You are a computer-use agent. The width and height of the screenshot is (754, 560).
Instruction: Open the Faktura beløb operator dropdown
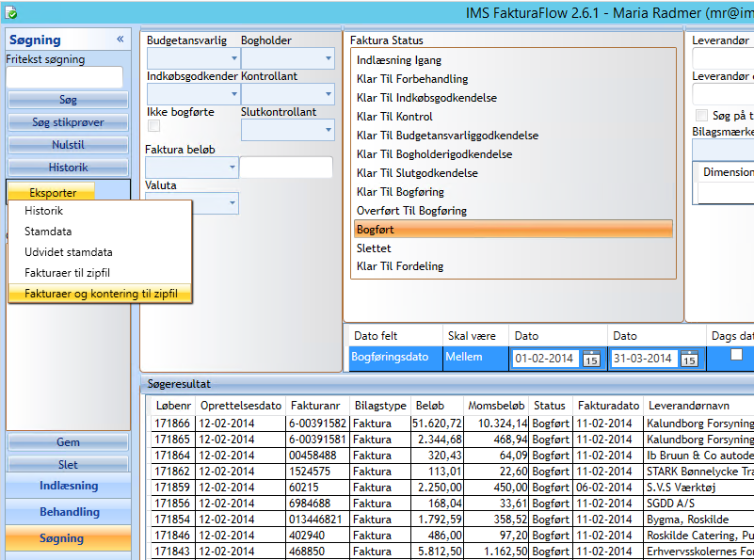(191, 168)
